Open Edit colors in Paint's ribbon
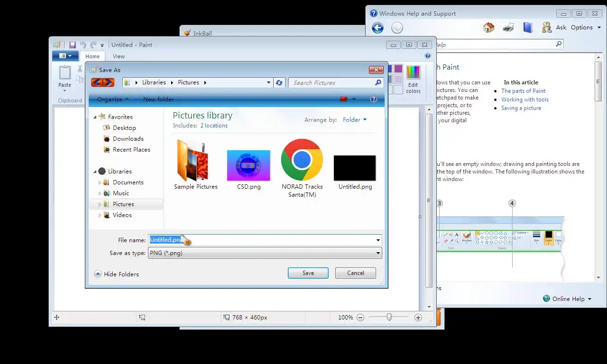The width and height of the screenshot is (607, 364). 413,80
